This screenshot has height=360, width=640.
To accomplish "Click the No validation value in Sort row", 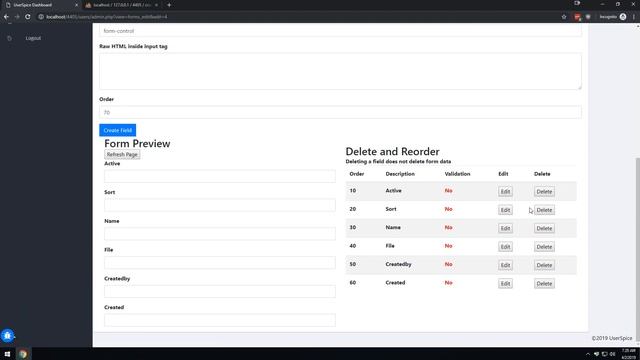I will coord(448,209).
